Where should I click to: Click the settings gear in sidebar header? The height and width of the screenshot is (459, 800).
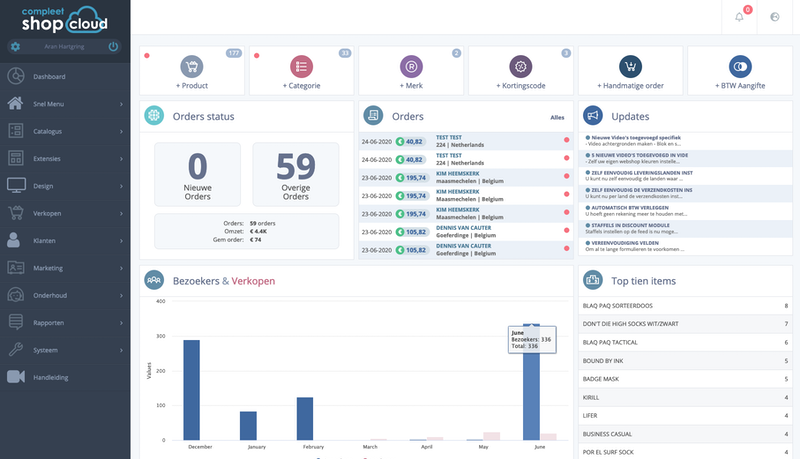pyautogui.click(x=15, y=46)
